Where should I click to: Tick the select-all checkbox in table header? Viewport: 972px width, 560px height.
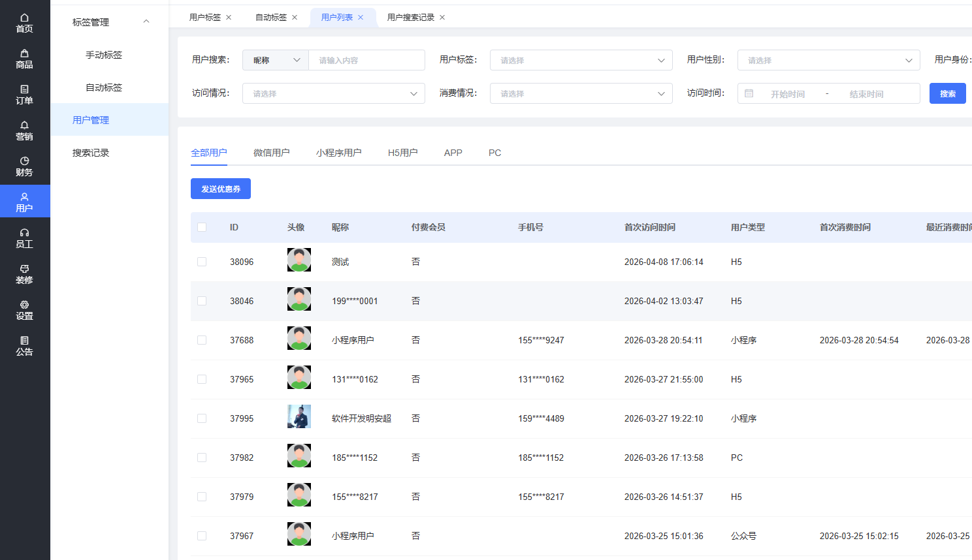pos(202,227)
